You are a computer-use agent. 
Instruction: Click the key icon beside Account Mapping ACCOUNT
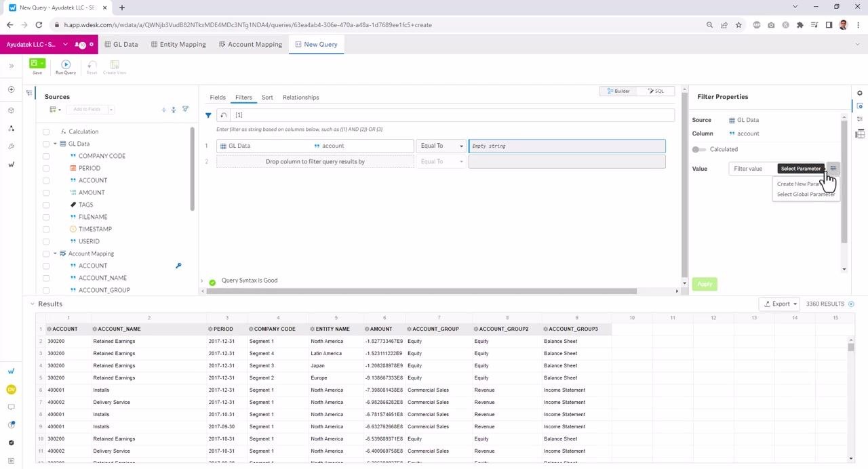pyautogui.click(x=178, y=266)
